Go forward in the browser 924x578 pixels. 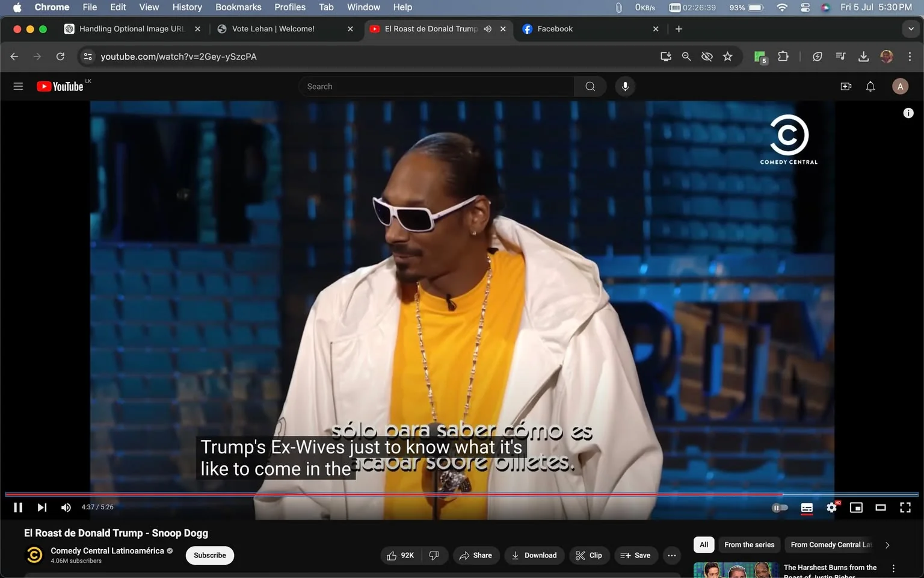tap(37, 56)
